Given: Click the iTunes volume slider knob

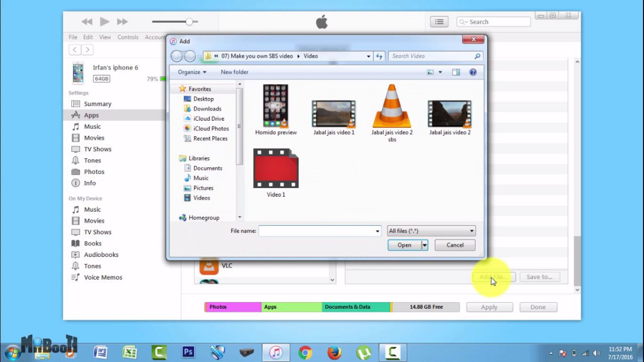Looking at the screenshot, I should click(x=189, y=22).
